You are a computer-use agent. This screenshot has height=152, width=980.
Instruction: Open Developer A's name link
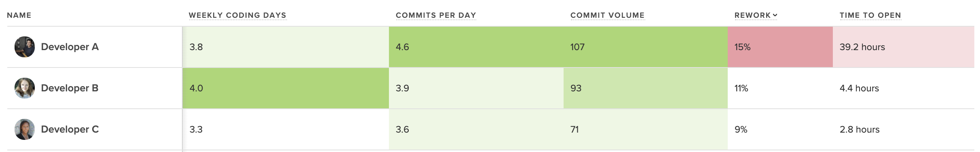(x=70, y=47)
